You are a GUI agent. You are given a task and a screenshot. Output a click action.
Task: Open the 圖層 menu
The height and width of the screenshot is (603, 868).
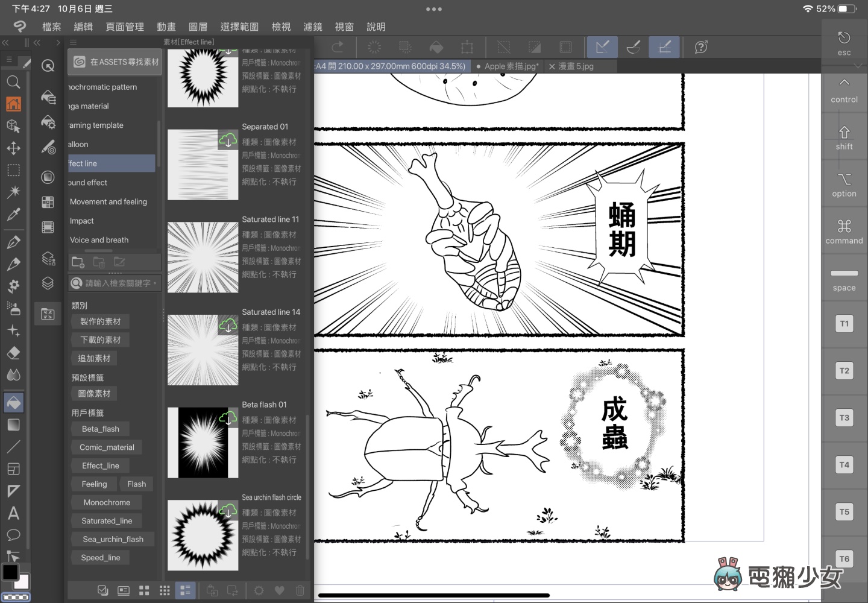[198, 27]
